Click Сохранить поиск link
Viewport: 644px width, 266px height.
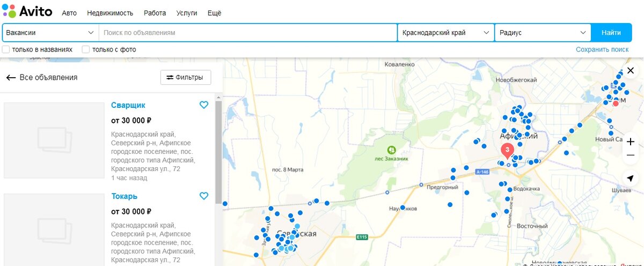point(602,49)
